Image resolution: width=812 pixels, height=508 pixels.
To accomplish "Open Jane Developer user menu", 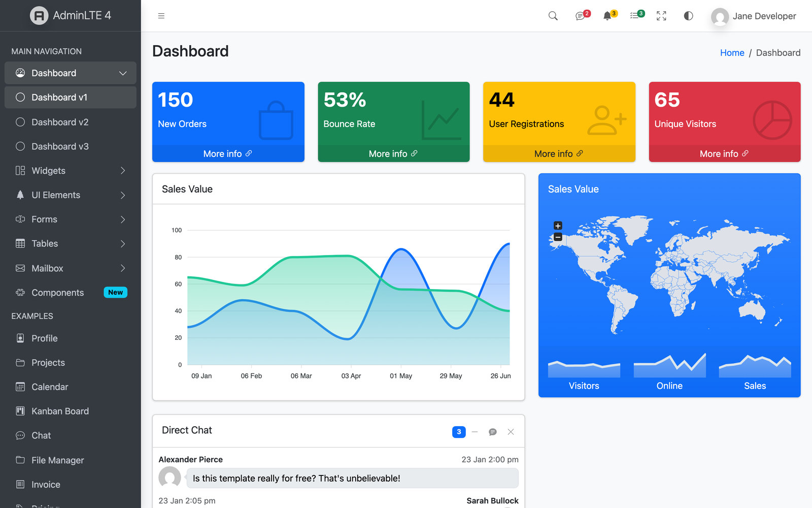I will point(754,16).
